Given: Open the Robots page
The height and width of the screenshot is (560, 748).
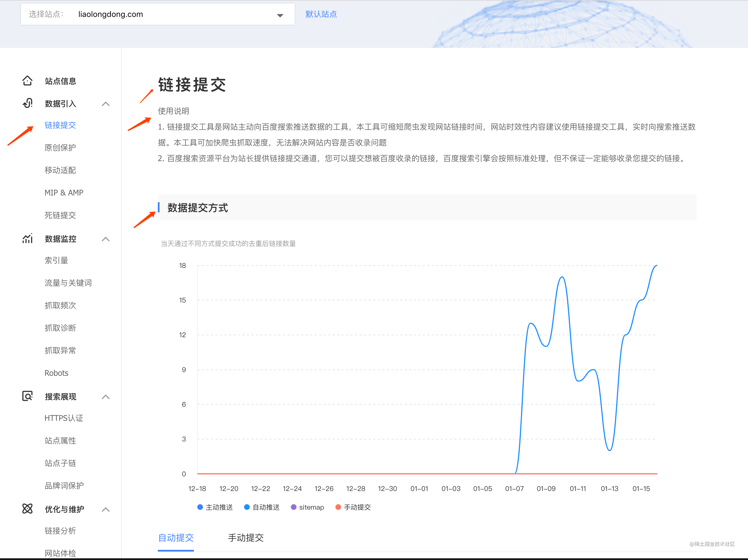Looking at the screenshot, I should [x=56, y=373].
